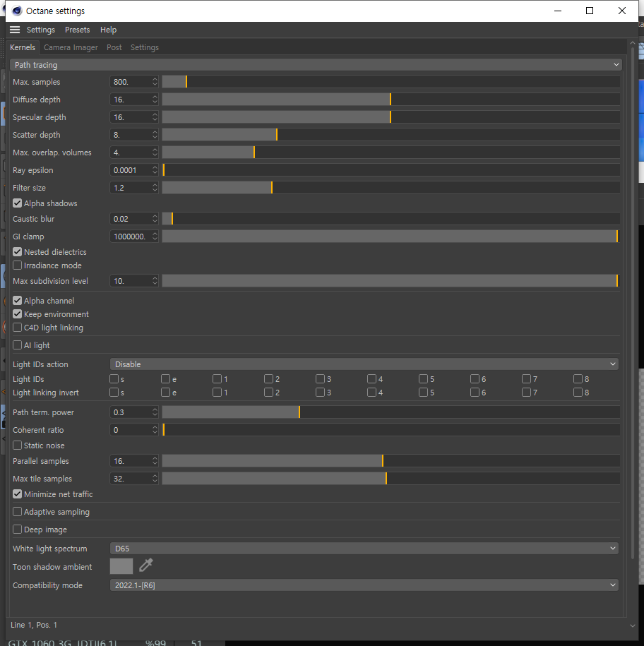
Task: Click the Caustic blur slider
Action: pos(391,219)
